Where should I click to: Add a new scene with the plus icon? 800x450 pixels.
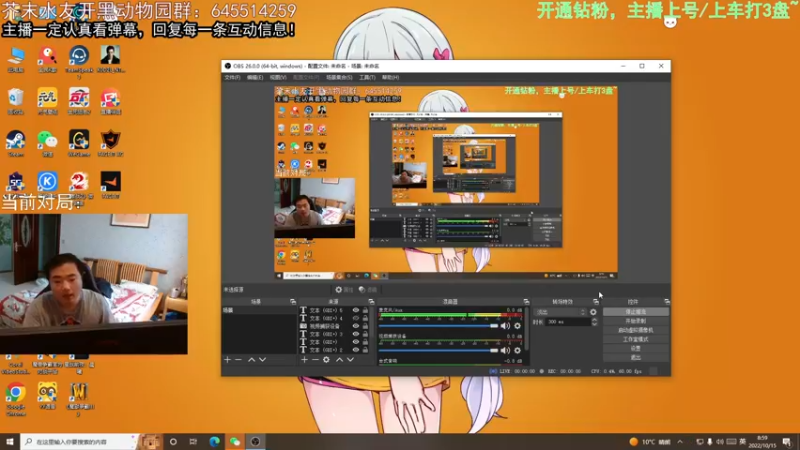[x=228, y=360]
